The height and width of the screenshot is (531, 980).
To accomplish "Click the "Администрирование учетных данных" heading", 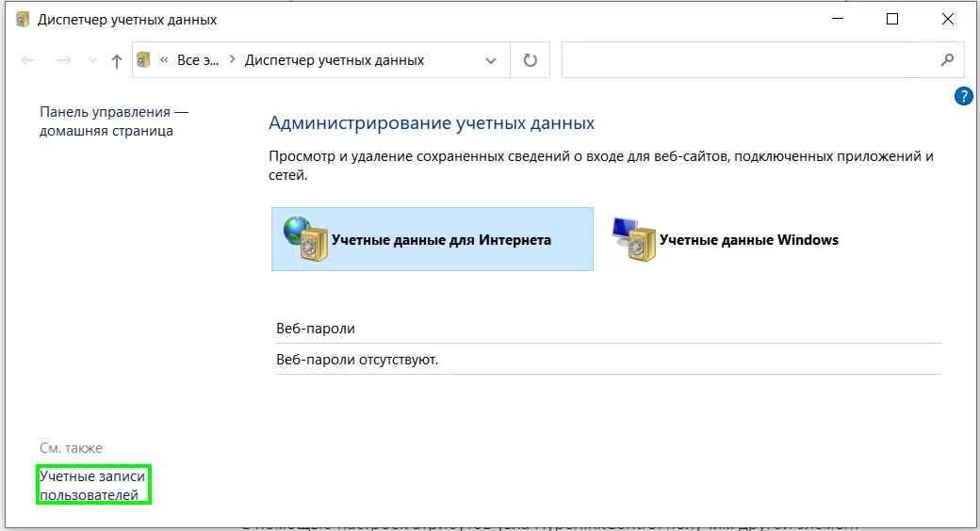I will point(432,123).
